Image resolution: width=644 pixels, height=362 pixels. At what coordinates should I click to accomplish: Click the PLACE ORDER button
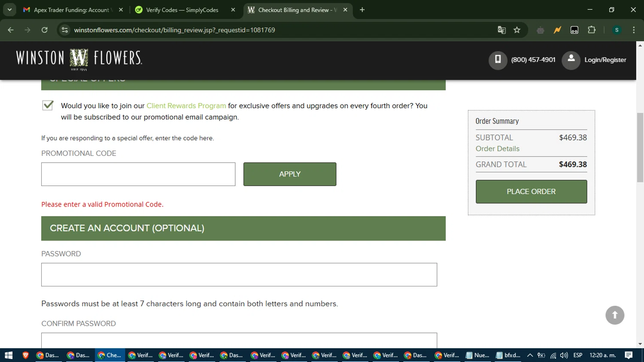click(x=531, y=192)
